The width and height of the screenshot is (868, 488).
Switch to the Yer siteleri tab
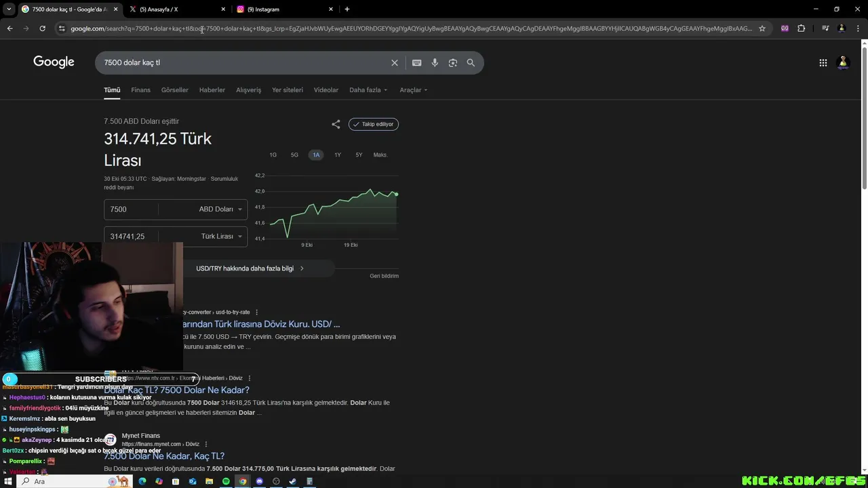coord(288,89)
